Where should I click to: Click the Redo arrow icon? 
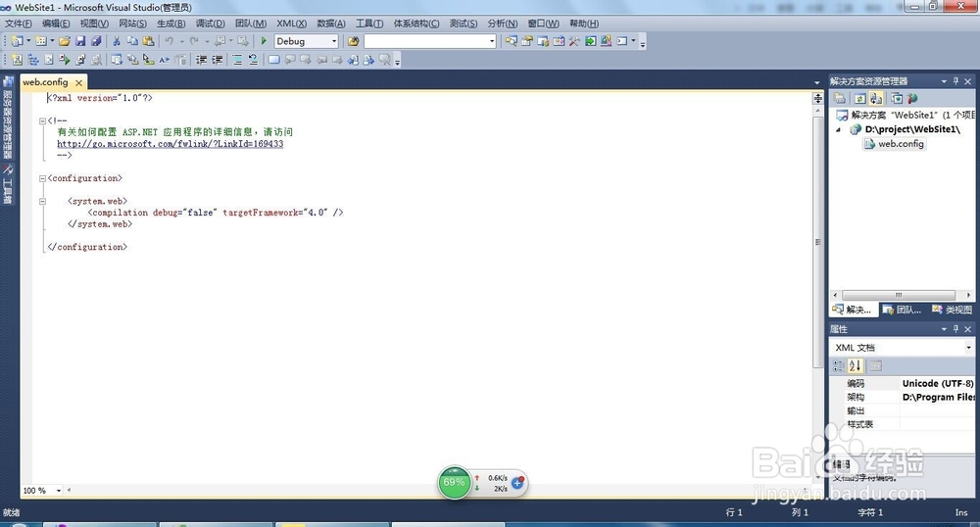point(194,41)
